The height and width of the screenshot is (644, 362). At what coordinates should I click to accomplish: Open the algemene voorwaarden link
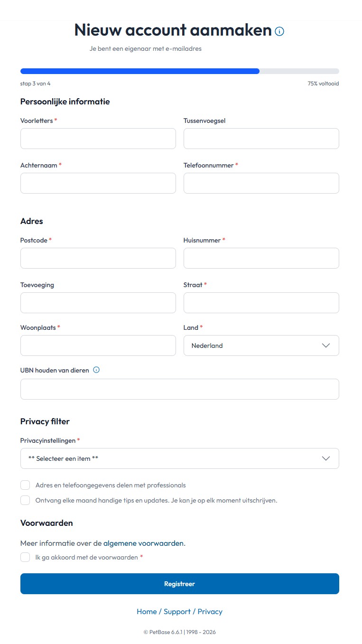coord(143,543)
